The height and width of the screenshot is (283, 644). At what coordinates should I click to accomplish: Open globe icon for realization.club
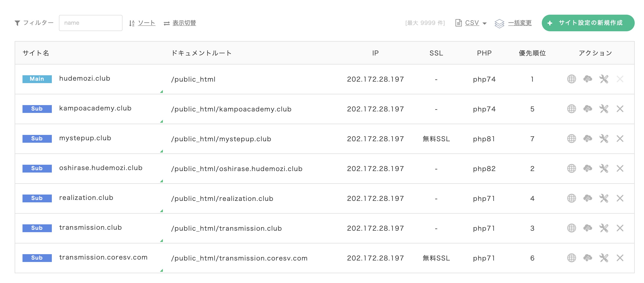pos(571,198)
